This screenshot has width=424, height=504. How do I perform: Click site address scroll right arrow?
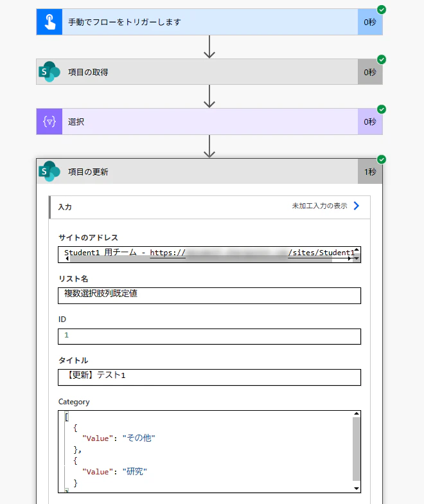point(349,258)
